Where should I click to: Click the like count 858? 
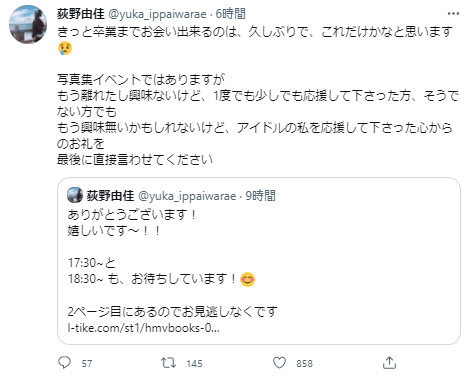click(305, 363)
